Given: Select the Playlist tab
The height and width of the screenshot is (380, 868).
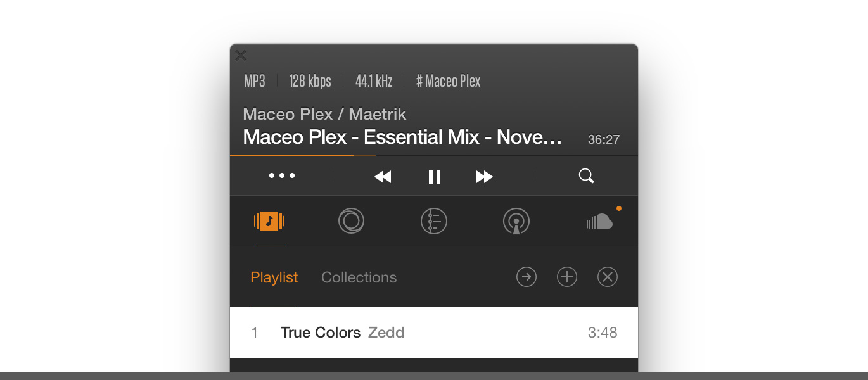Looking at the screenshot, I should point(274,277).
